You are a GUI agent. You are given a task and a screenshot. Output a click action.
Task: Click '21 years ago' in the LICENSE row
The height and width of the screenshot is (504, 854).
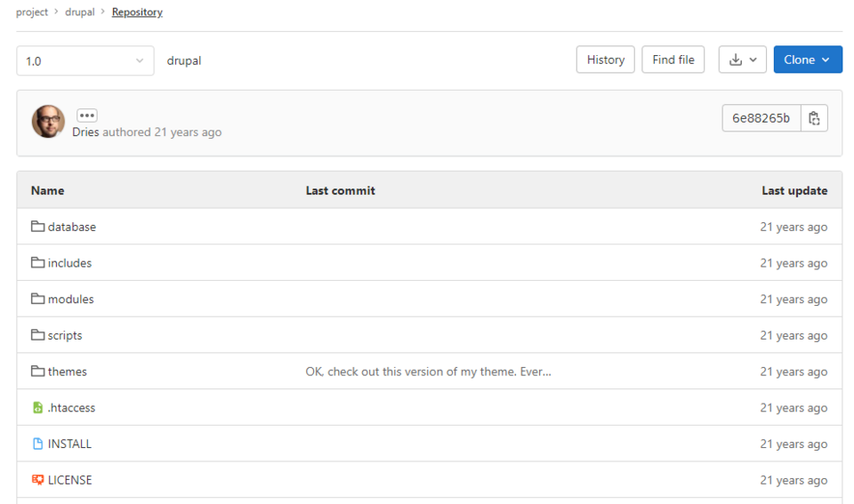794,480
